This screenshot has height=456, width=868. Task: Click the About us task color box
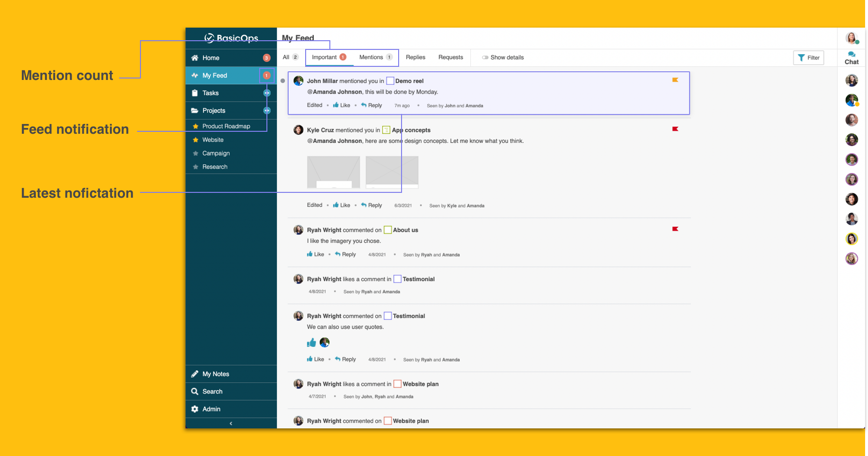(x=387, y=230)
